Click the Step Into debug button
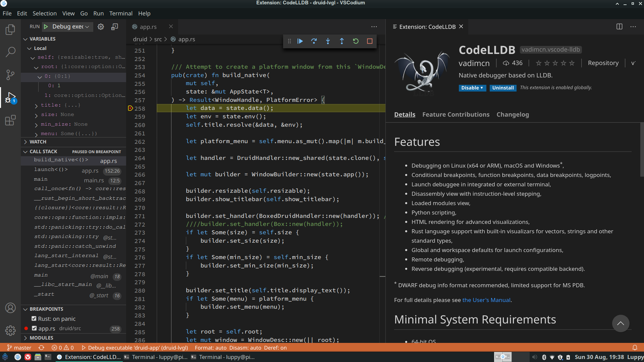This screenshot has height=362, width=644. coord(328,41)
